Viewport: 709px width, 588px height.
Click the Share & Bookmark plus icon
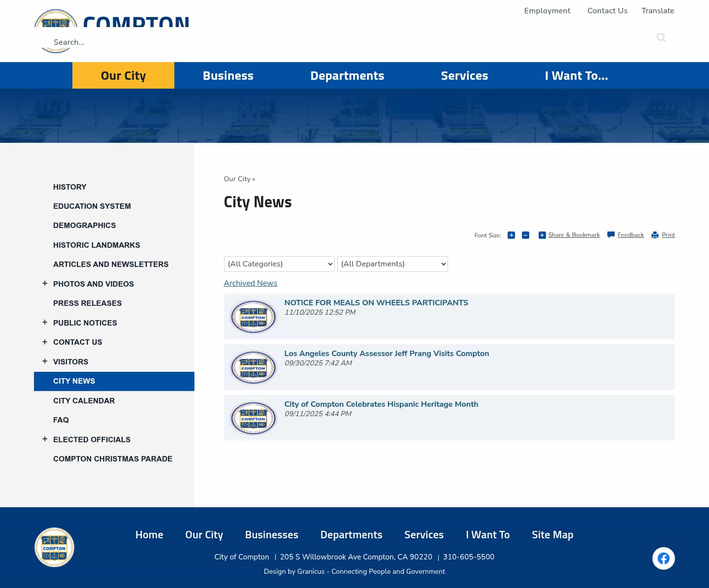[542, 235]
